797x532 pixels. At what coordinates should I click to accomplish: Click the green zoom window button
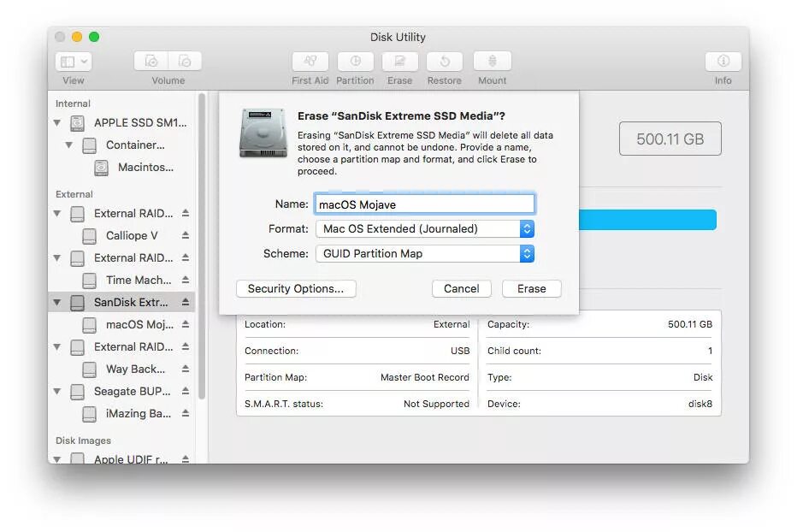point(94,37)
